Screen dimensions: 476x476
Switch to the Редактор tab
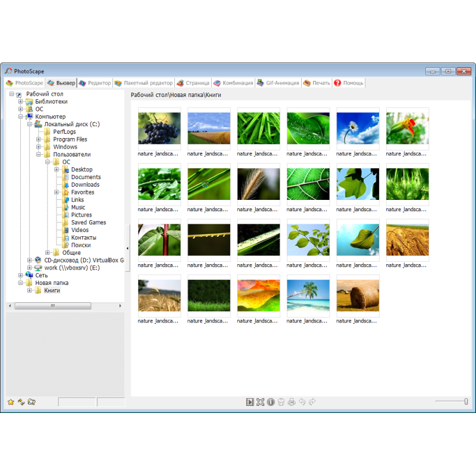coord(95,83)
